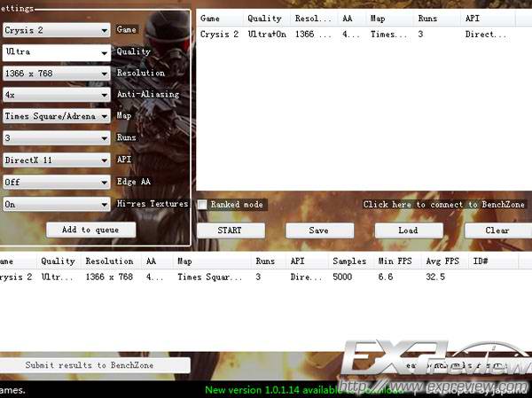
Task: Select the Crysis 2 row in the queue list
Action: click(x=355, y=35)
